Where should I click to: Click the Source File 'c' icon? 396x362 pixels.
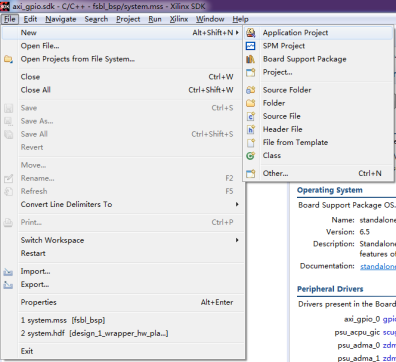[x=251, y=116]
